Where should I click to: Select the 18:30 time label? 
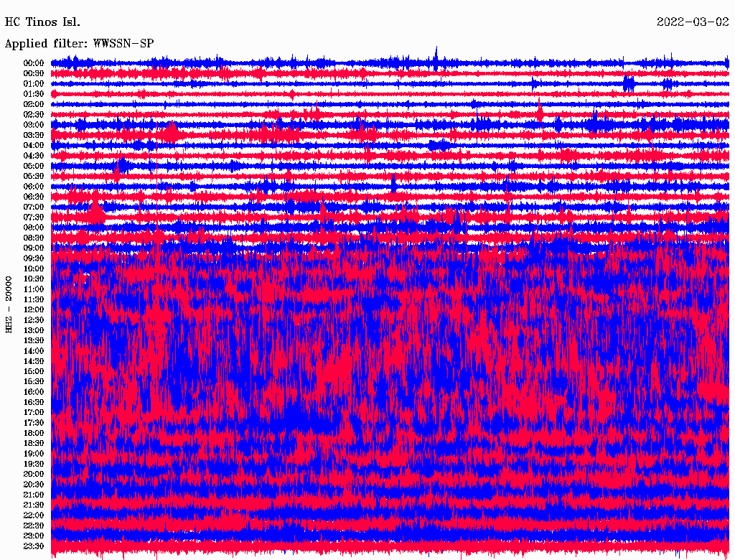(34, 443)
